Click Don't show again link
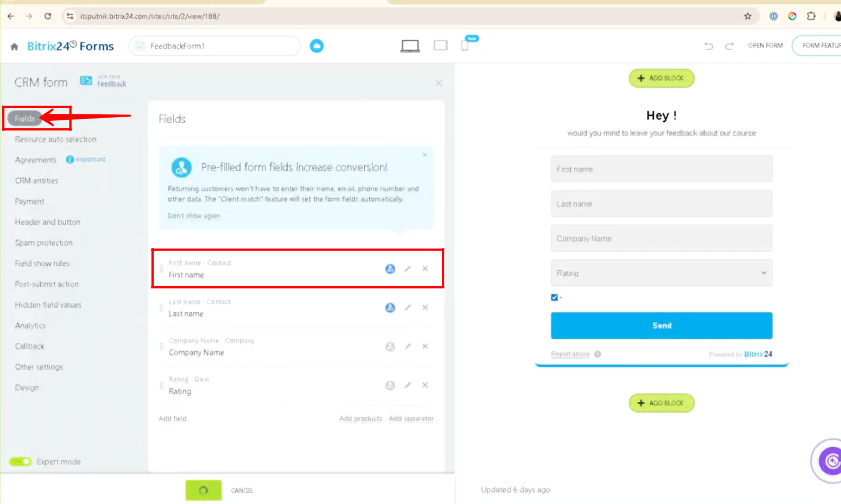Screen dimensions: 841x504 [194, 216]
